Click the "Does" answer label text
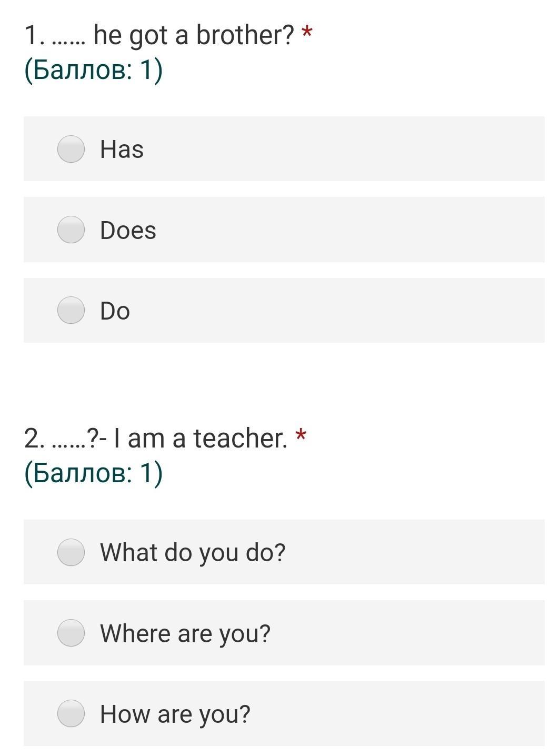560x756 pixels. pyautogui.click(x=128, y=230)
